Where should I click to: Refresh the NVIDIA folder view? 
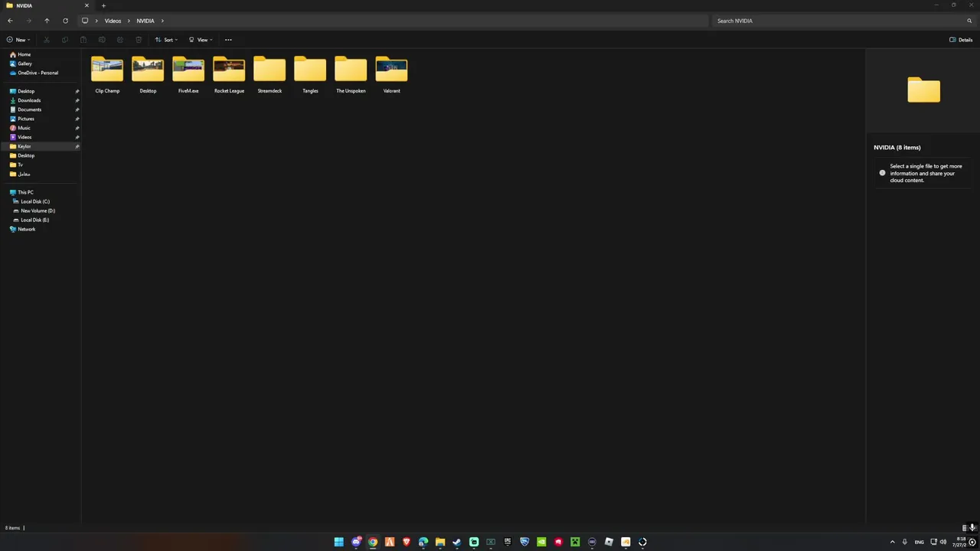(65, 21)
